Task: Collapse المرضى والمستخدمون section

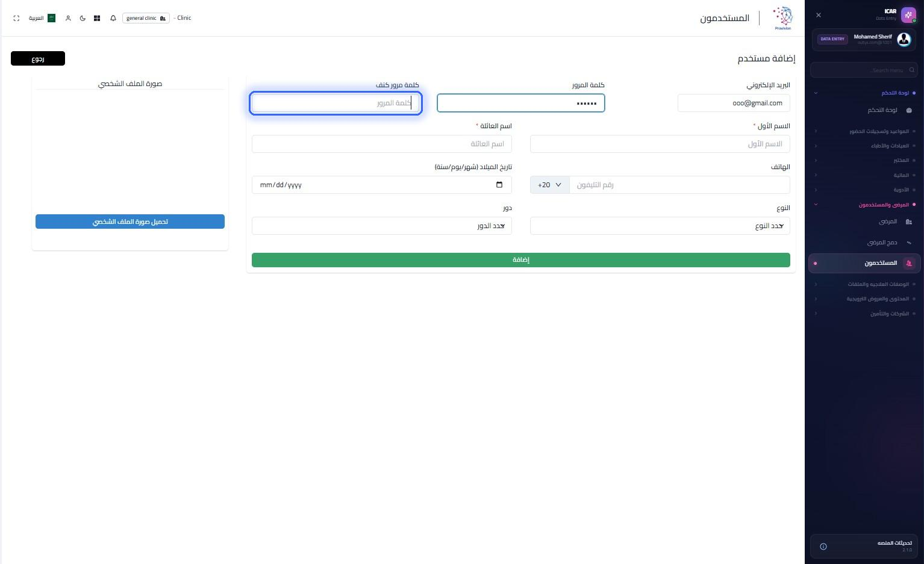Action: tap(864, 205)
